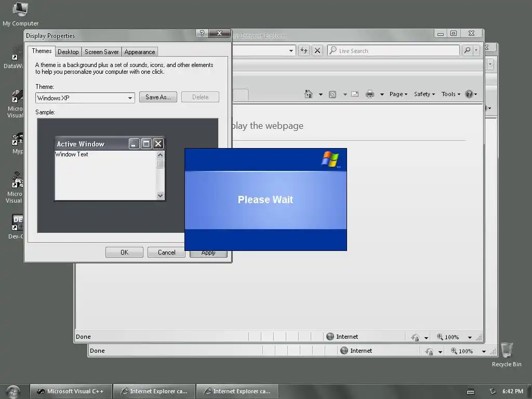The image size is (532, 399).
Task: Open the address bar dropdown arrow in IE
Action: coord(291,51)
